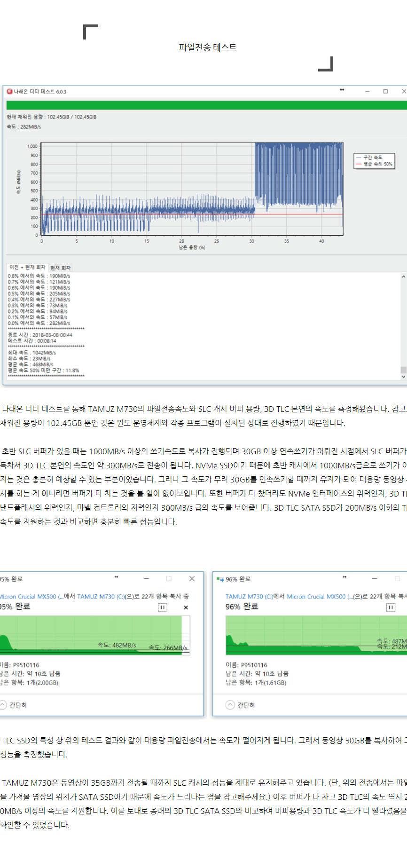Click resize arrows in 96% copy dialog
The width and height of the screenshot is (407, 868).
(x=344, y=577)
